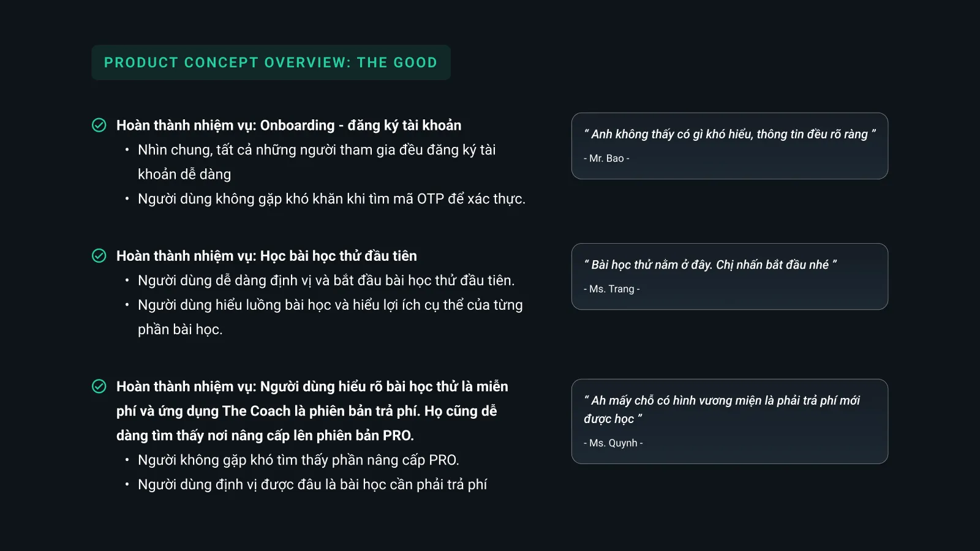Select the "Product Concept Overview: The Good" badge
This screenshot has height=551, width=980.
(x=271, y=62)
